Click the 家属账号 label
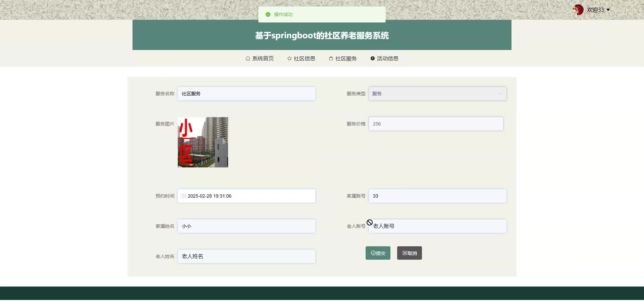 pos(356,196)
